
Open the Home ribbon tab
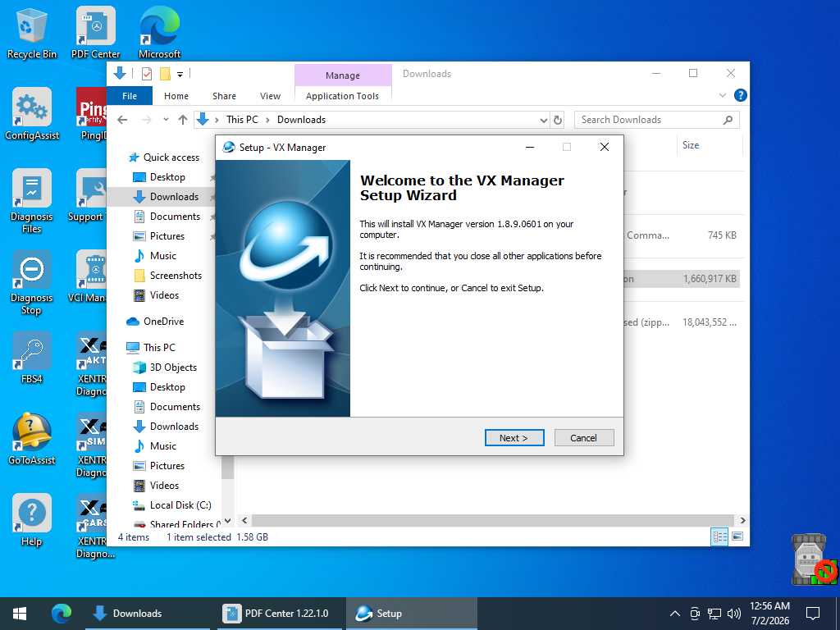click(176, 96)
